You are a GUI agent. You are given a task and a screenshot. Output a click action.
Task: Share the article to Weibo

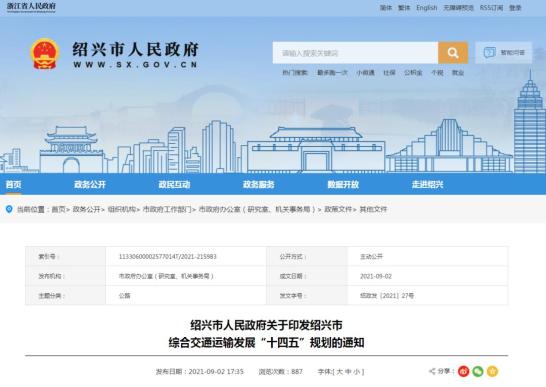tap(463, 371)
